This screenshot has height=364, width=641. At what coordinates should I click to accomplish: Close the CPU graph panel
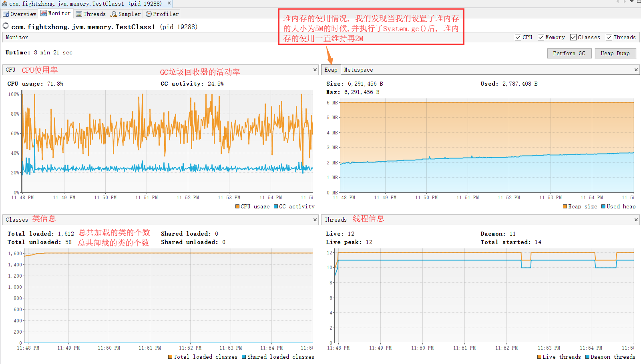315,70
